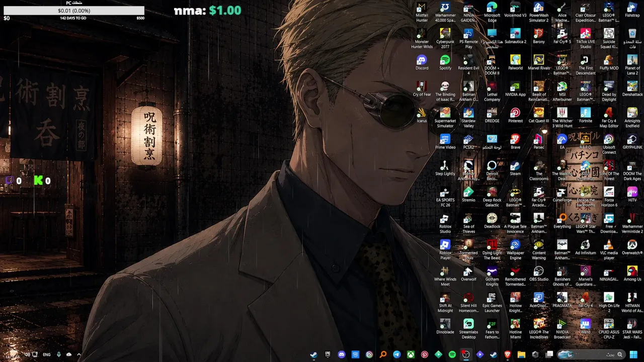The width and height of the screenshot is (644, 362).
Task: Open PS Remote Play shortcut
Action: (x=468, y=39)
